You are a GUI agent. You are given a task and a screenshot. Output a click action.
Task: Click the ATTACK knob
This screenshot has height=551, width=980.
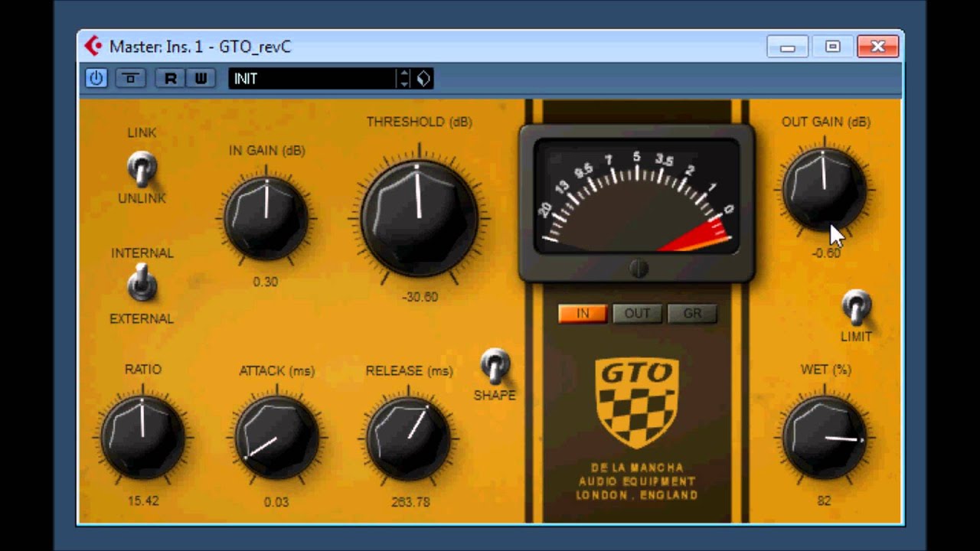tap(276, 437)
